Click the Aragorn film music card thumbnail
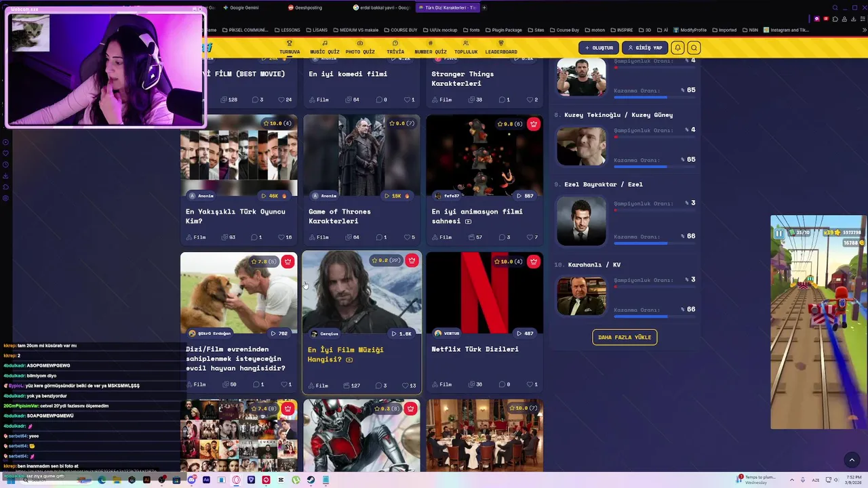The image size is (868, 488). coord(361,293)
